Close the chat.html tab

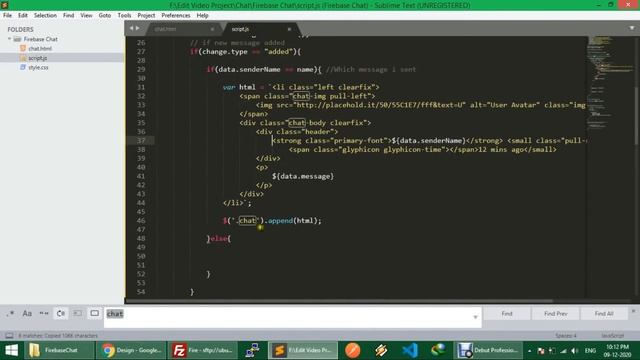pos(212,29)
